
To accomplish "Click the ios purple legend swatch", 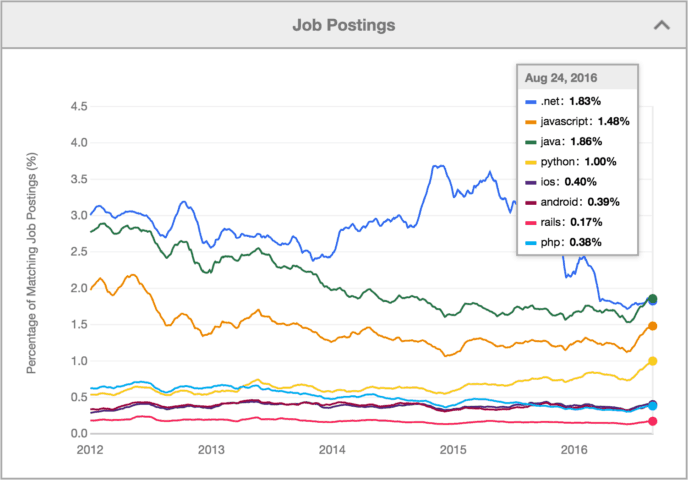I will tap(529, 182).
